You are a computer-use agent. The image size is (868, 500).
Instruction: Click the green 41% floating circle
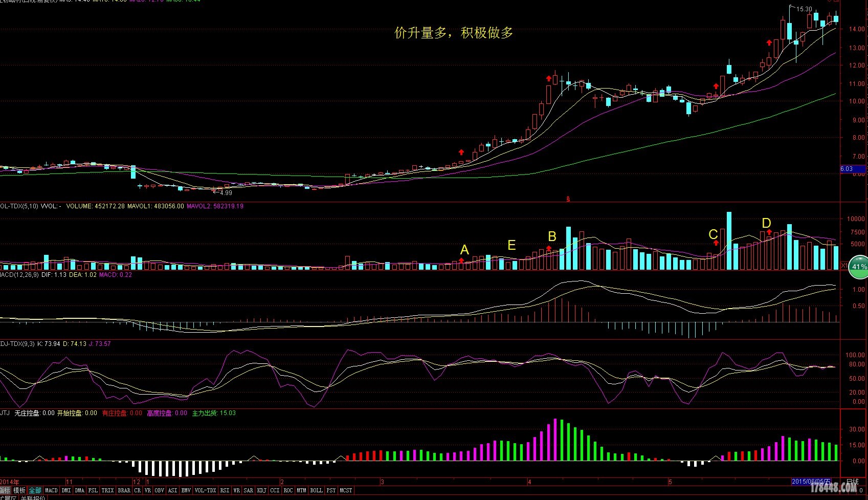pyautogui.click(x=858, y=267)
